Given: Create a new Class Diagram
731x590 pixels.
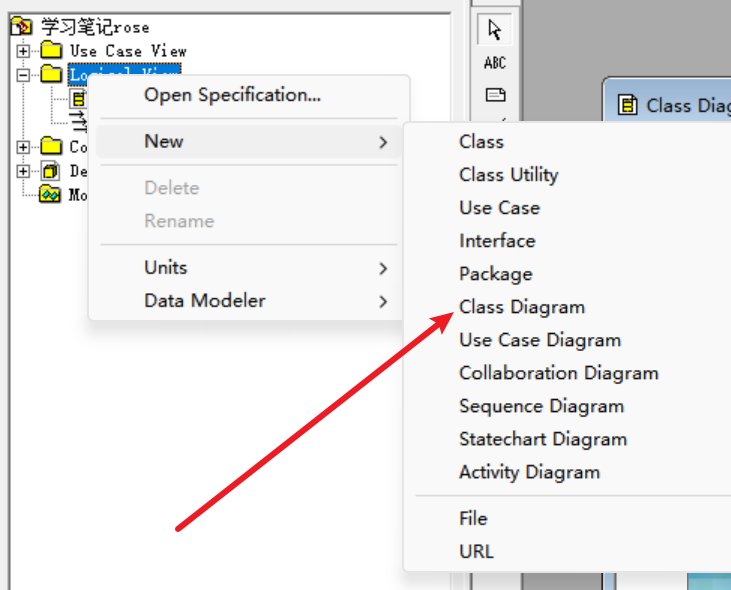Looking at the screenshot, I should click(x=522, y=307).
